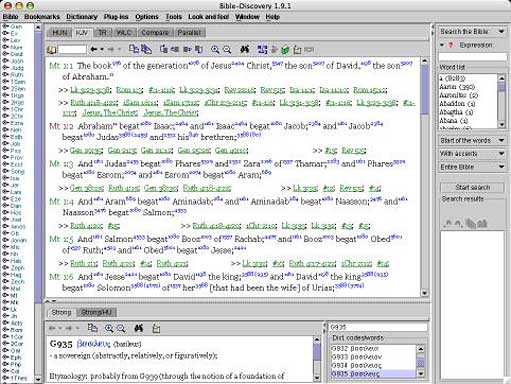Click the first arrow icon under Search results
Image resolution: width=511 pixels, height=384 pixels.
(448, 223)
